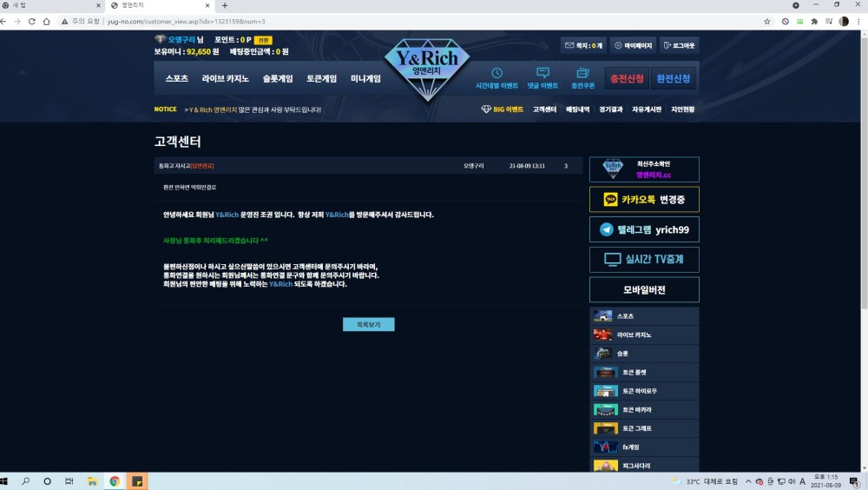Click 충전신청 deposit request button
Viewport: 868px width, 490px height.
pos(627,79)
